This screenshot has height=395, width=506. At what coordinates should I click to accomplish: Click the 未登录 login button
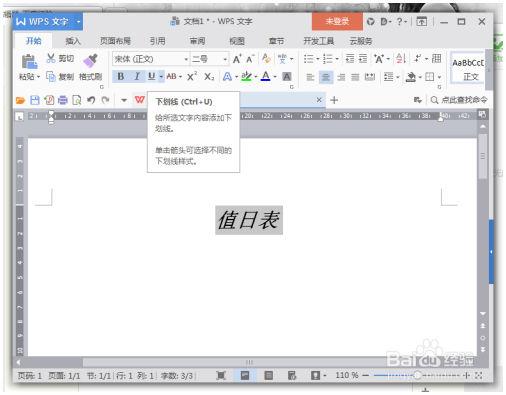pos(337,22)
